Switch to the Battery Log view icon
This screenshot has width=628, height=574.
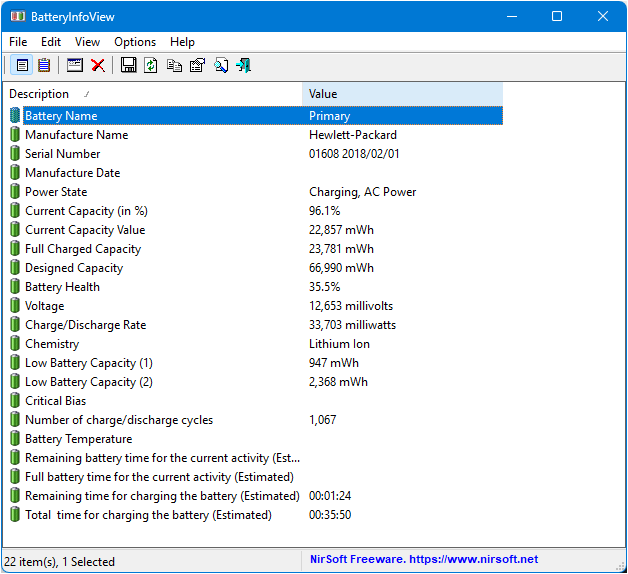44,65
